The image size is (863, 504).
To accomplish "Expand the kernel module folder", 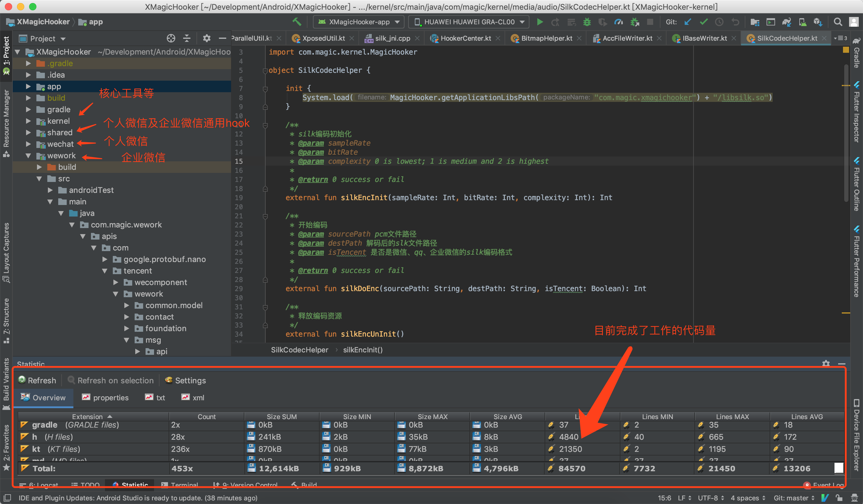I will (29, 121).
